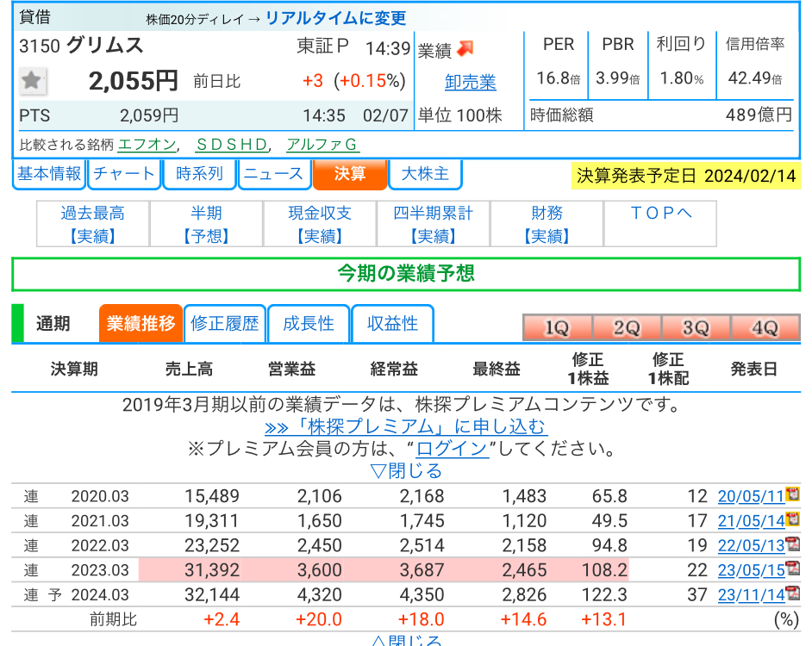Click the 業績 red arrow icon
This screenshot has width=812, height=646.
465,48
